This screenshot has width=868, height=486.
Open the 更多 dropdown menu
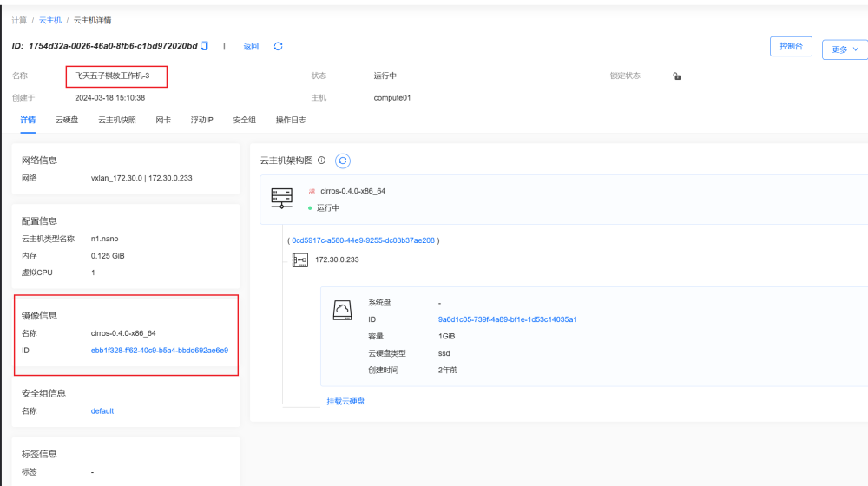pyautogui.click(x=844, y=49)
